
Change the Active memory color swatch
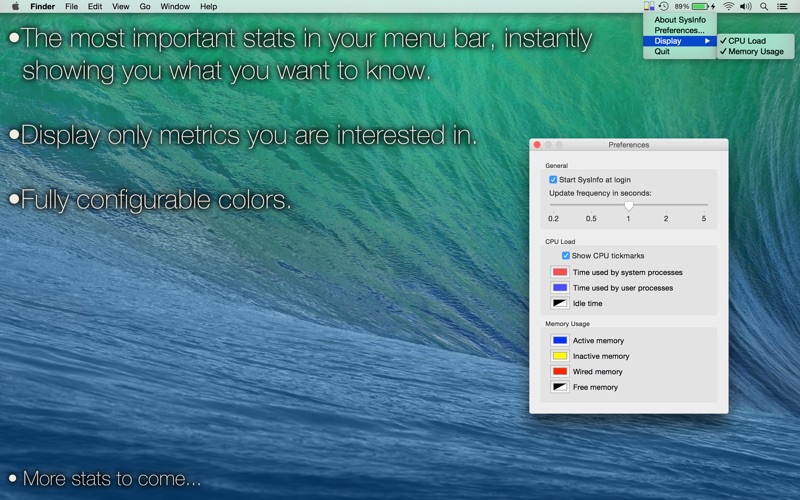[x=560, y=340]
